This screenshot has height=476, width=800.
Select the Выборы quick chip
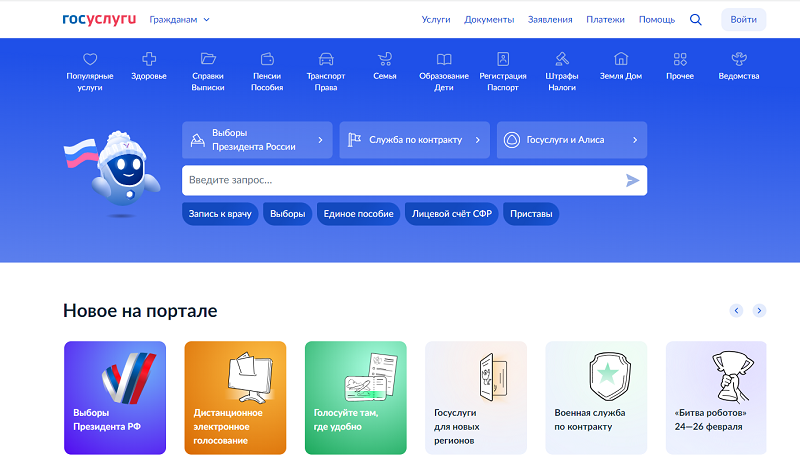point(288,214)
